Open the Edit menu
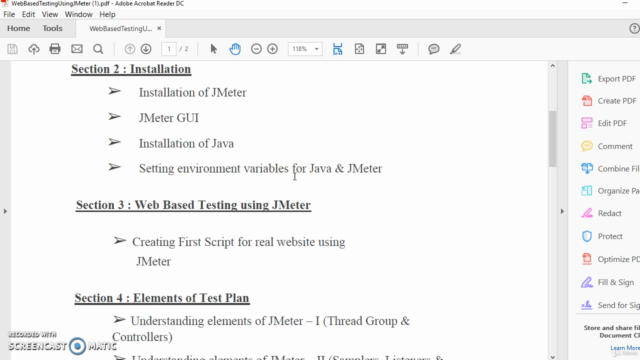Viewport: 640px width, 360px height. coord(28,14)
